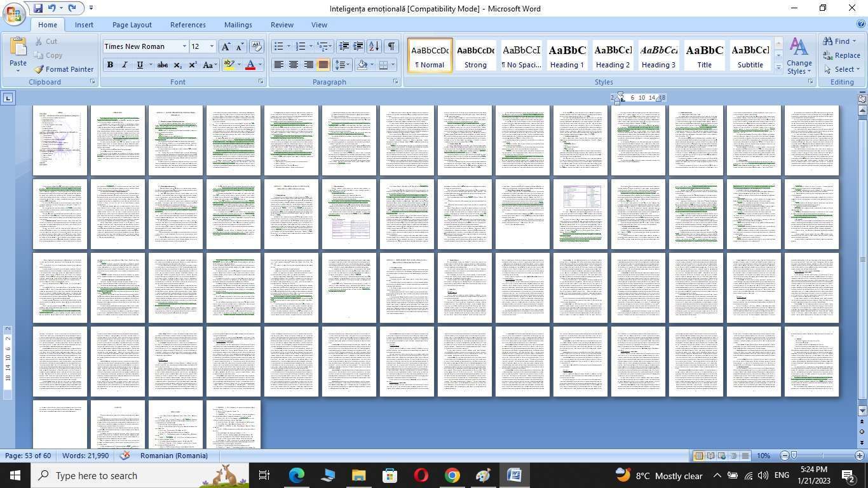Click the Sort button in Paragraph group

(374, 46)
